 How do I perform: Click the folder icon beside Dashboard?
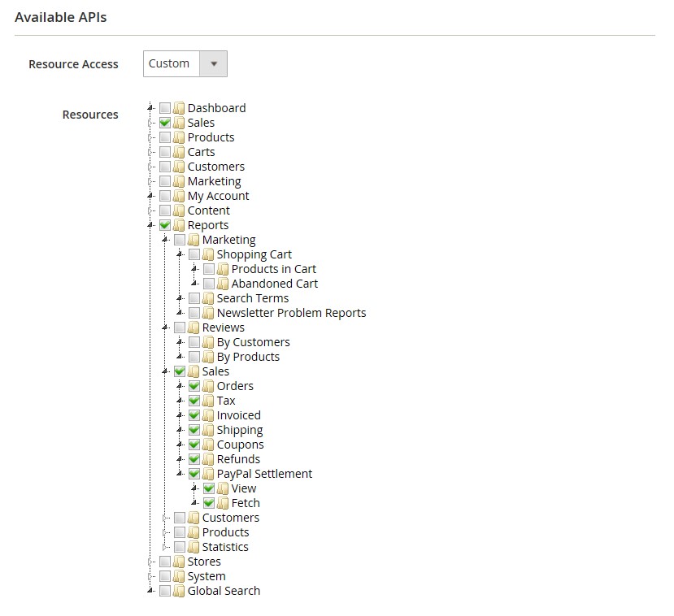pyautogui.click(x=179, y=108)
